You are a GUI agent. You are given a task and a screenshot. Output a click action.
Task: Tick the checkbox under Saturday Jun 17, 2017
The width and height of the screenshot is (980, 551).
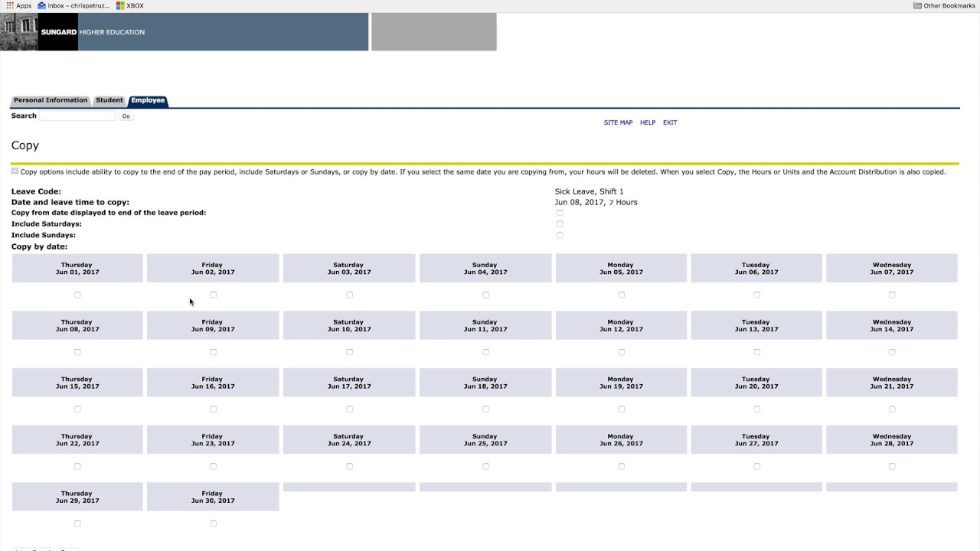click(x=350, y=409)
